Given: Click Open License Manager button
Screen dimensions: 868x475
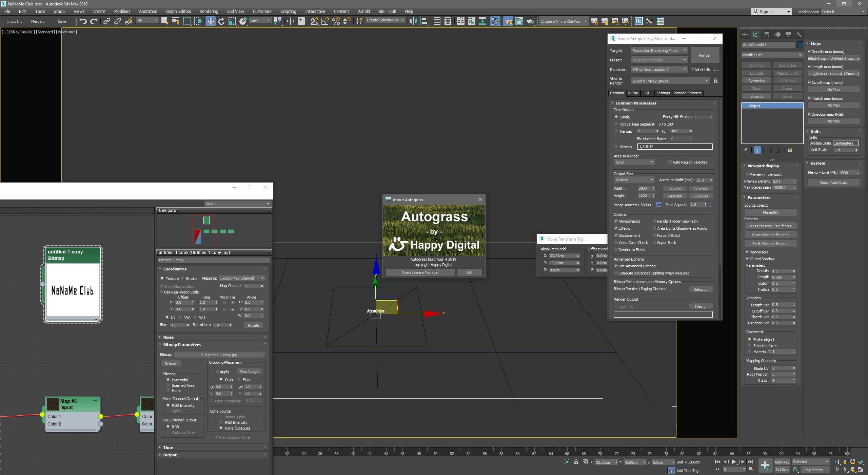Looking at the screenshot, I should tap(420, 272).
